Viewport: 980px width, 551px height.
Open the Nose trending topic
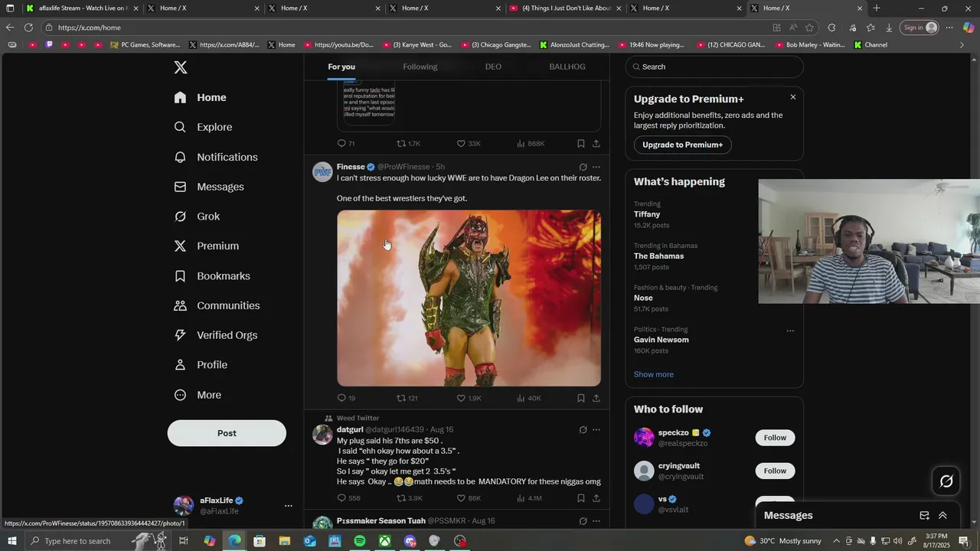[x=643, y=298]
